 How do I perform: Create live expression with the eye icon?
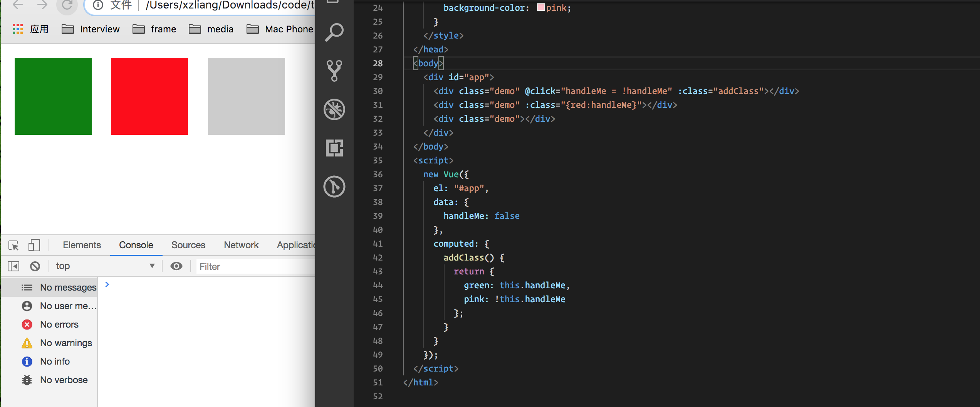[176, 266]
